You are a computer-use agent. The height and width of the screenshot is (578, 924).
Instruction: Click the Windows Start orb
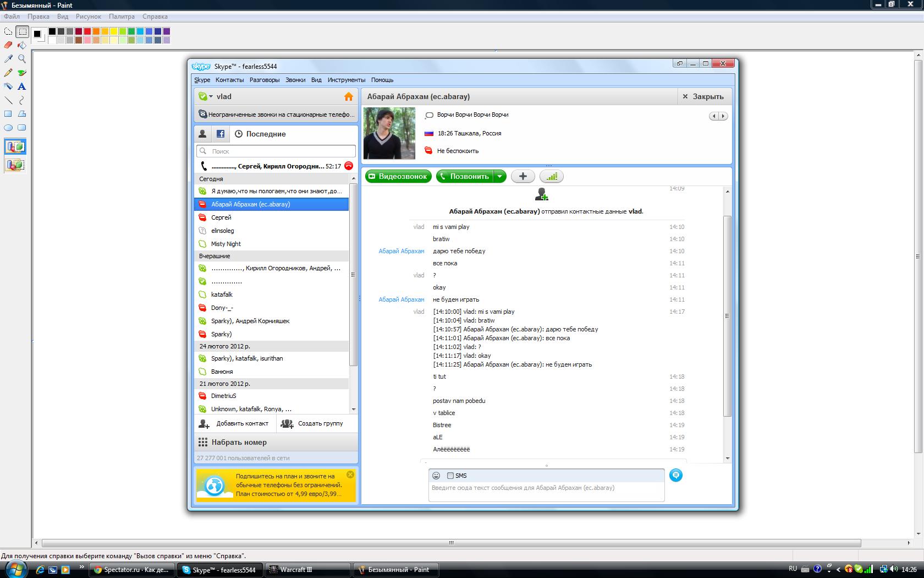click(x=15, y=569)
